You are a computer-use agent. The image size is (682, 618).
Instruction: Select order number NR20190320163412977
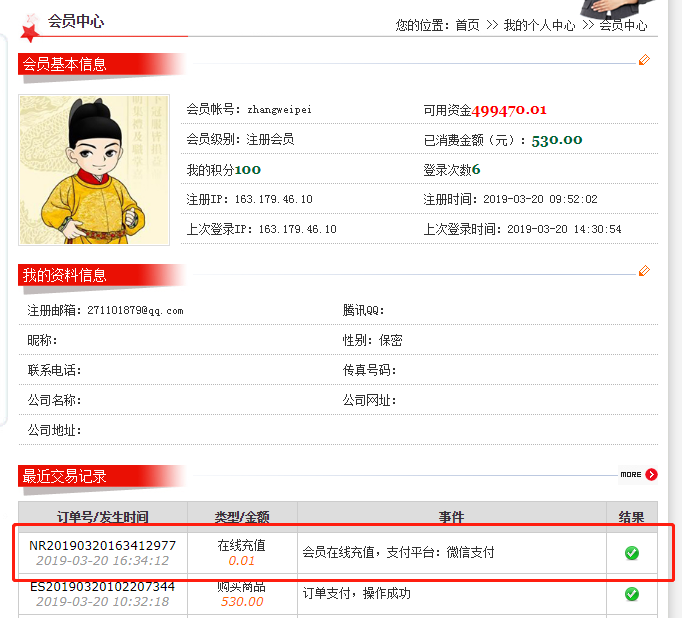pos(103,545)
